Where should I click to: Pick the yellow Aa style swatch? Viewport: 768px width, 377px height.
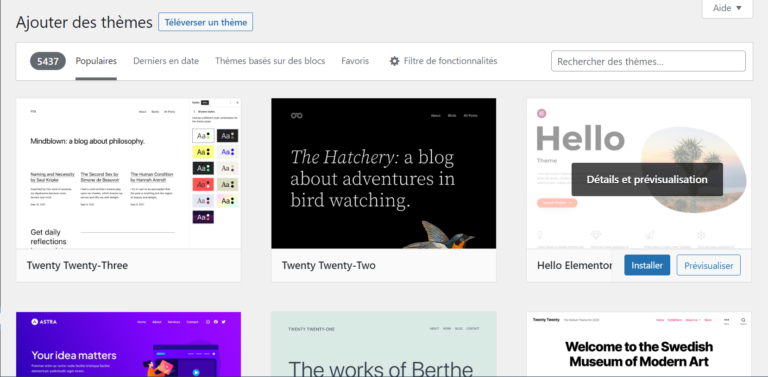click(203, 152)
